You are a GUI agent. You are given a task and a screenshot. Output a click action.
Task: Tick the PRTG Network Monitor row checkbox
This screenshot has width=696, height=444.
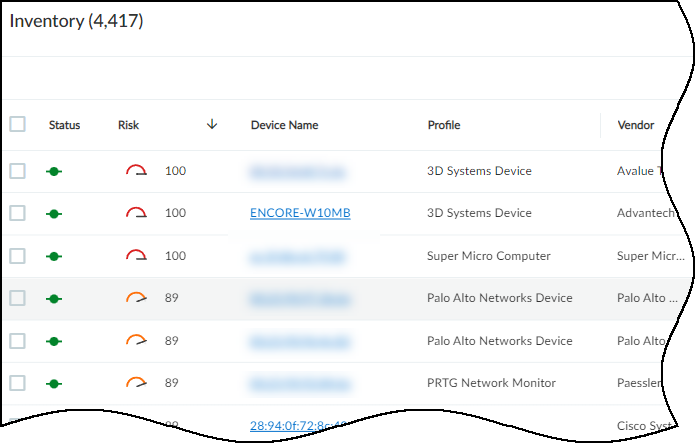17,383
